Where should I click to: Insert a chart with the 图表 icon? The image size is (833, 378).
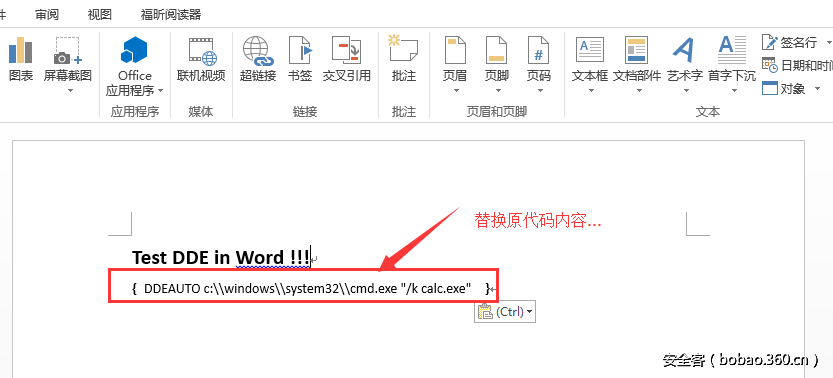pyautogui.click(x=21, y=50)
